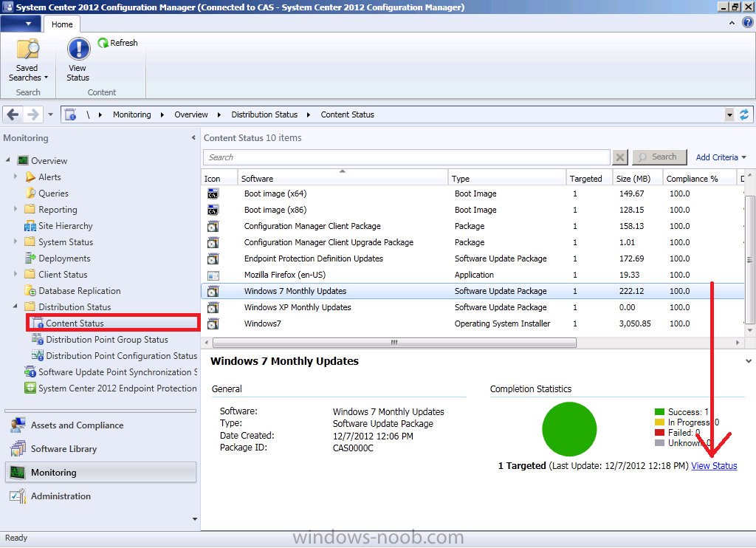The image size is (756, 548).
Task: Go forward using the navigation arrow
Action: click(32, 114)
